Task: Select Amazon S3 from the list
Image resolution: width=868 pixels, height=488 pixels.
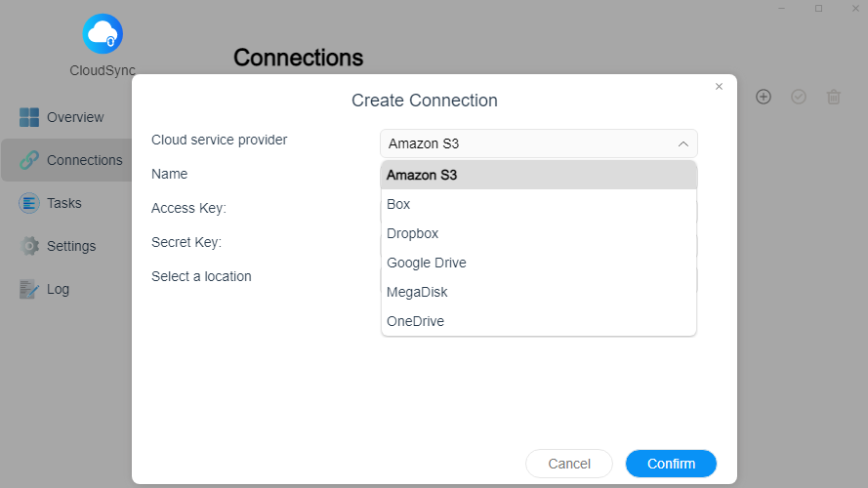Action: [539, 175]
